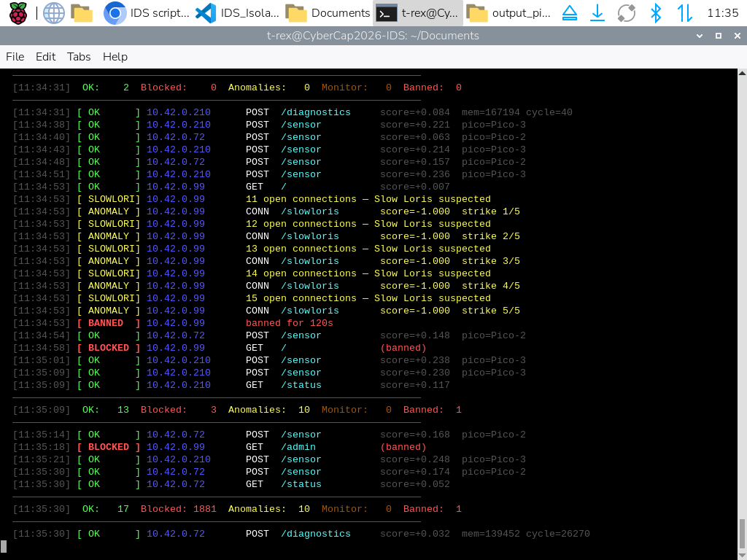Image resolution: width=747 pixels, height=560 pixels.
Task: Click the eject removable media tray icon
Action: coord(569,13)
